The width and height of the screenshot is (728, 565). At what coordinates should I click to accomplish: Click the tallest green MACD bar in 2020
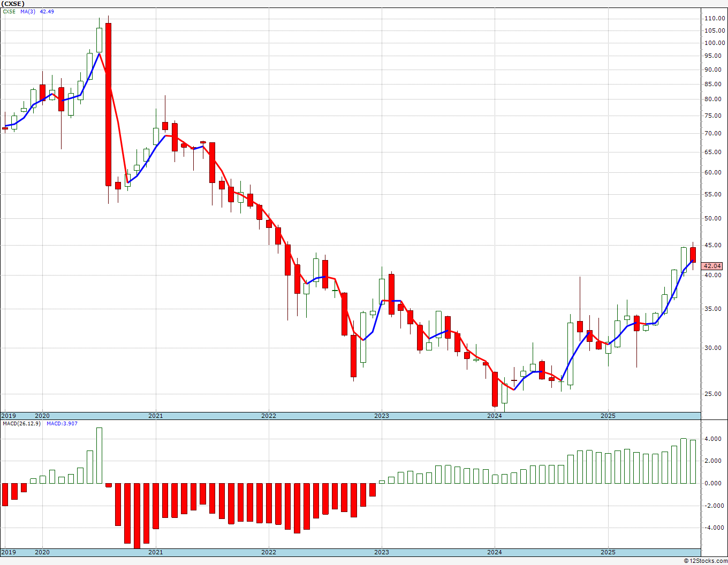click(99, 455)
